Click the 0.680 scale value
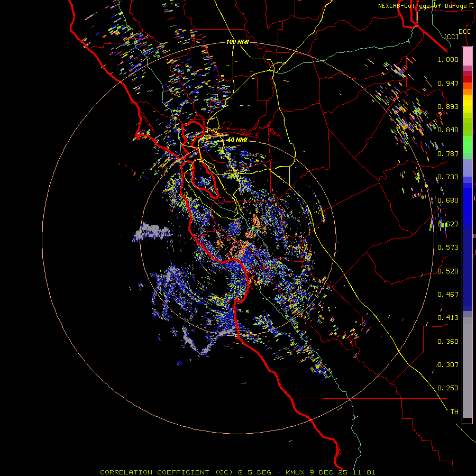Viewport: 476px width, 476px height. pyautogui.click(x=448, y=200)
